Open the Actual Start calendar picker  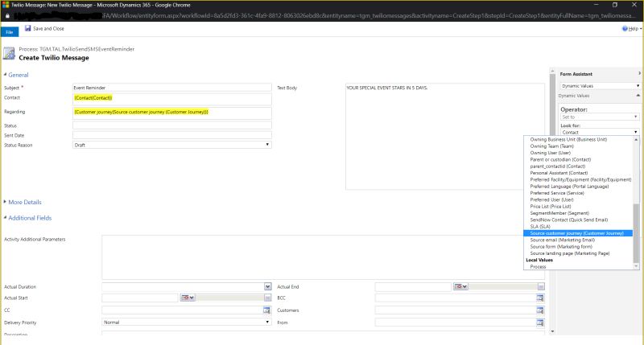188,298
